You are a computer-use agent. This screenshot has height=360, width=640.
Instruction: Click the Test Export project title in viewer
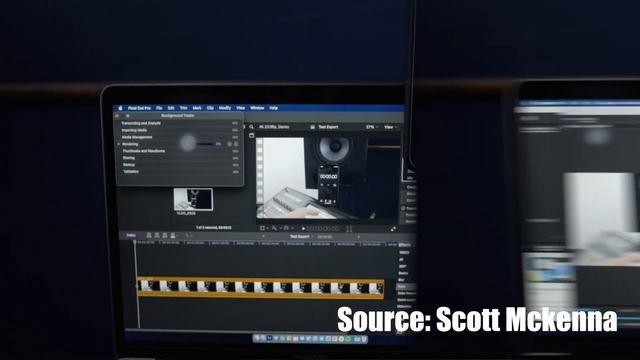(328, 127)
